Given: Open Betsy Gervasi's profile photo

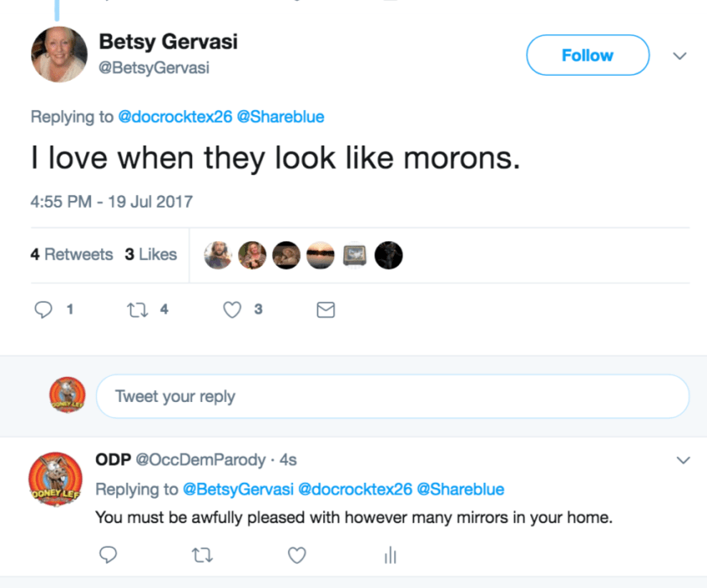Looking at the screenshot, I should pyautogui.click(x=60, y=55).
